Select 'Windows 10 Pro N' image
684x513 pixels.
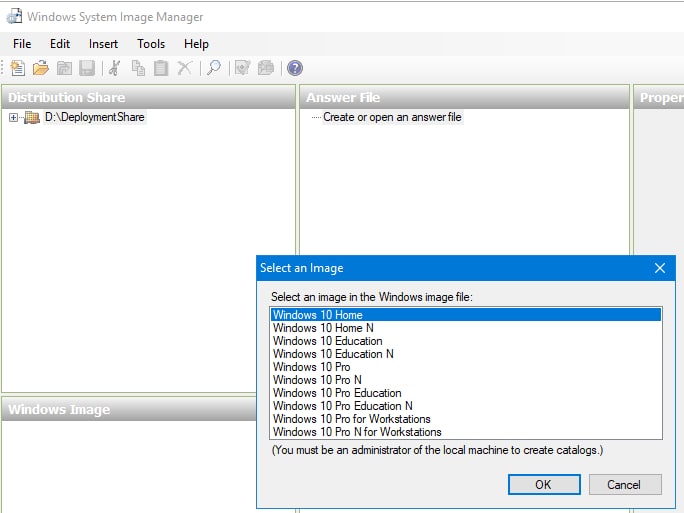466,380
